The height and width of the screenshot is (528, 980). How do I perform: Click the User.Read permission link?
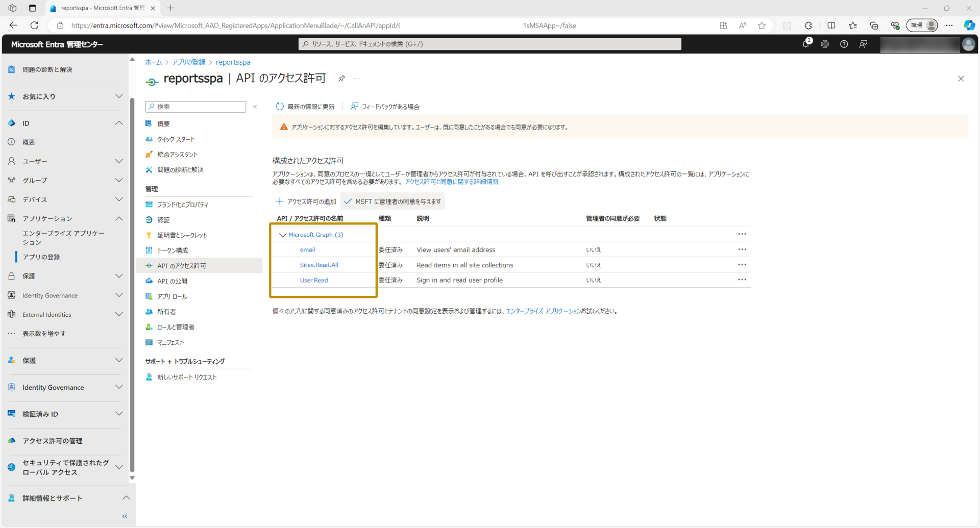point(314,280)
